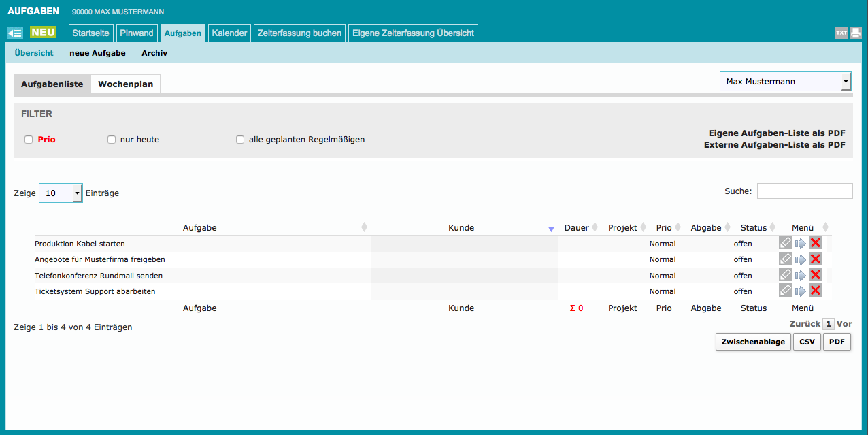Screen dimensions: 868x435
Task: Click the Suche search field
Action: click(804, 191)
